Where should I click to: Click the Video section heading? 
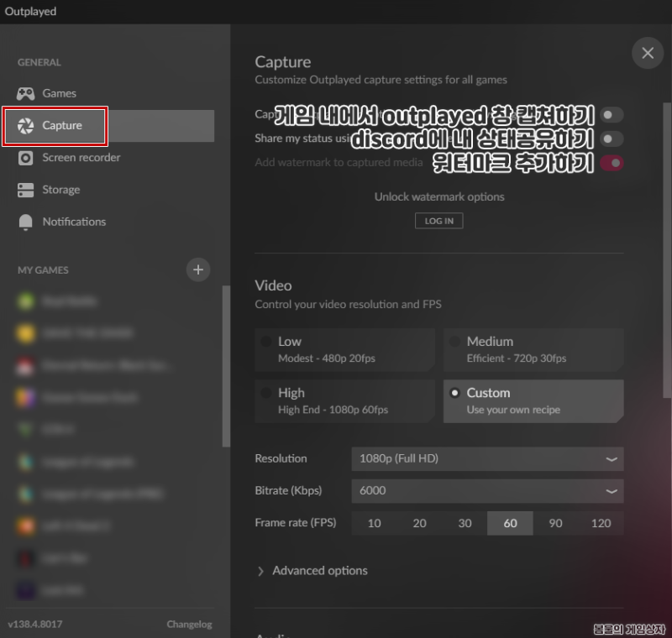pos(273,285)
